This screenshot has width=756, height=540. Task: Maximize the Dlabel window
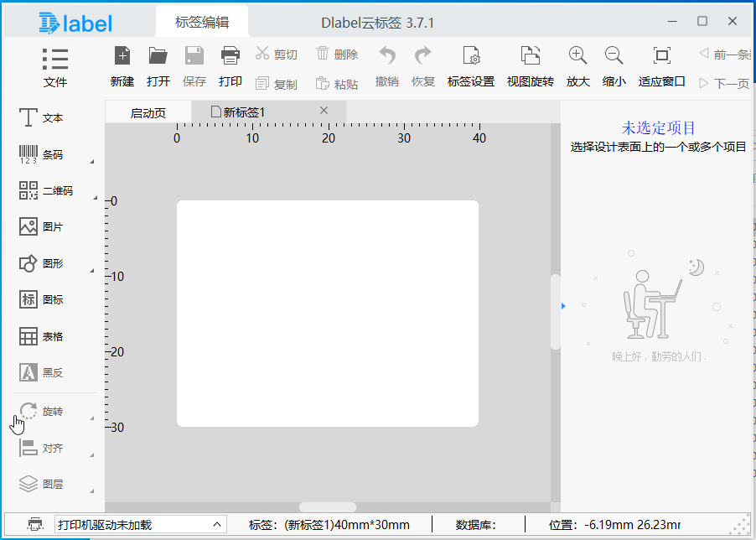702,21
